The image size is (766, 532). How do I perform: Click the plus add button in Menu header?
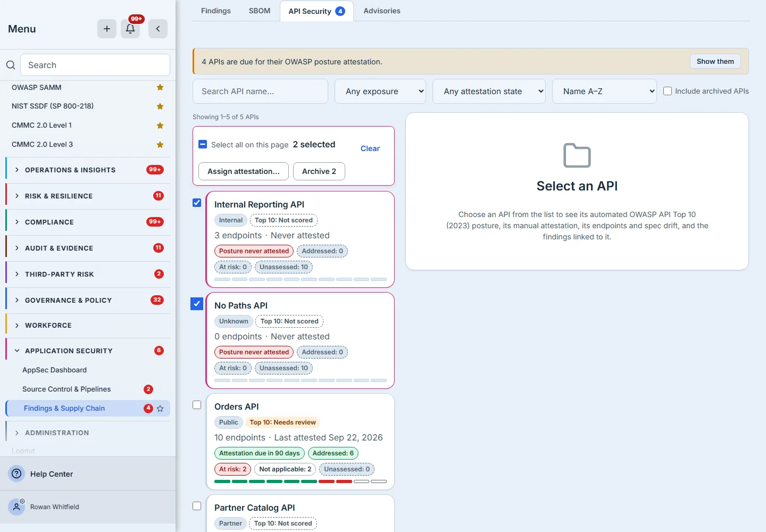click(107, 29)
